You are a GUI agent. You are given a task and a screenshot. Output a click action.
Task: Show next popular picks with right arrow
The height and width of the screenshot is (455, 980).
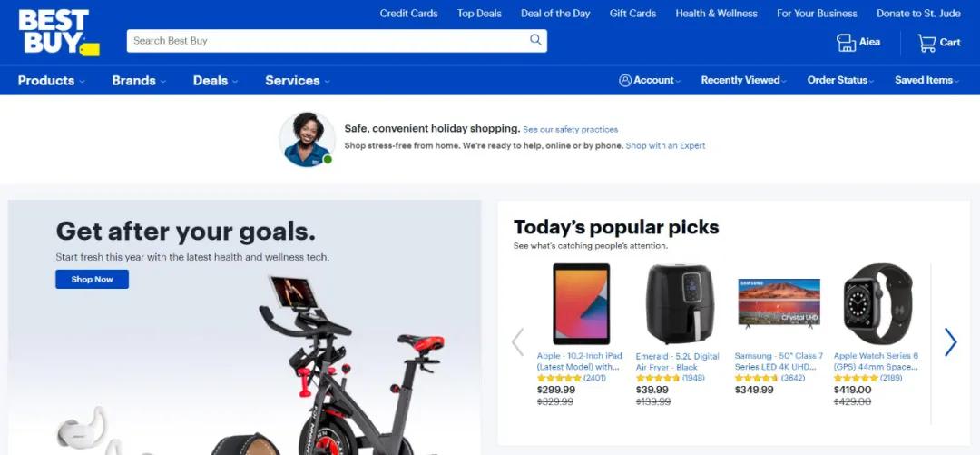point(950,341)
